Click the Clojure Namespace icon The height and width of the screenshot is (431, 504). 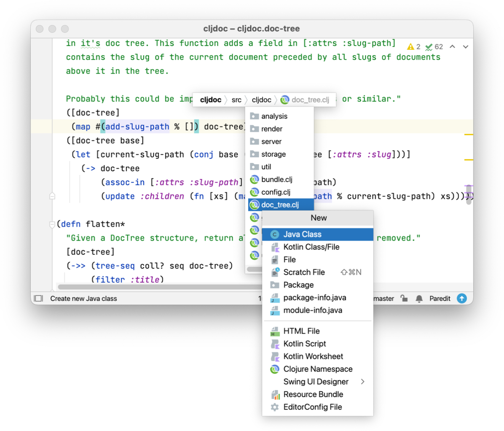pos(274,369)
